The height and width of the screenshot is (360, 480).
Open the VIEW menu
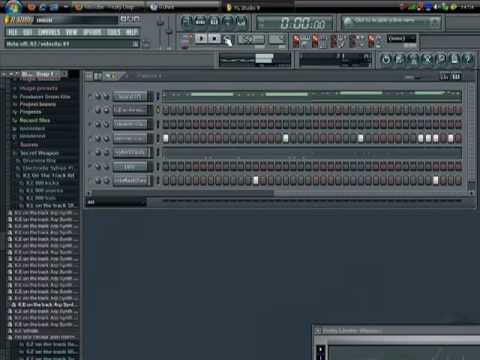pyautogui.click(x=71, y=32)
